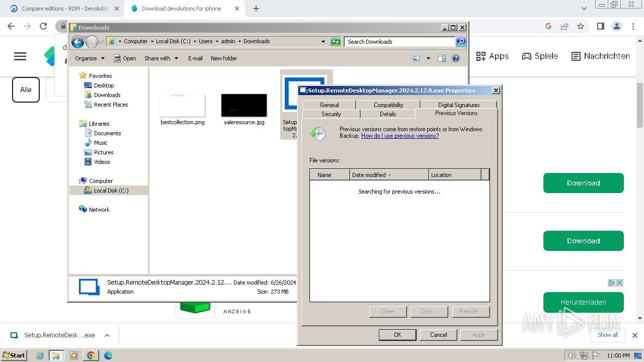Screen dimensions: 644x362
Task: Open Chrome tab search chevron
Action: (584, 9)
